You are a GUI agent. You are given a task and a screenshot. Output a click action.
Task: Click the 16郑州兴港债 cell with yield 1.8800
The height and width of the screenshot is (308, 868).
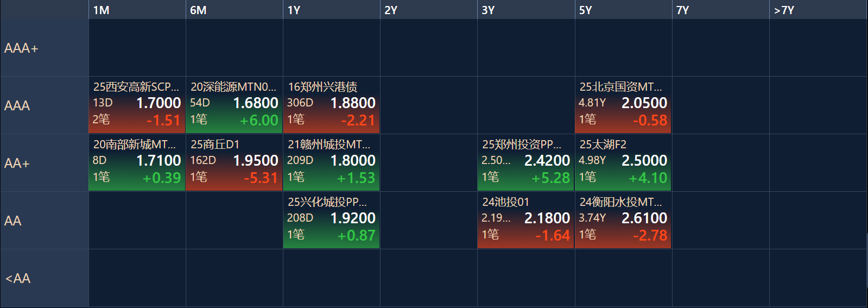pos(331,105)
